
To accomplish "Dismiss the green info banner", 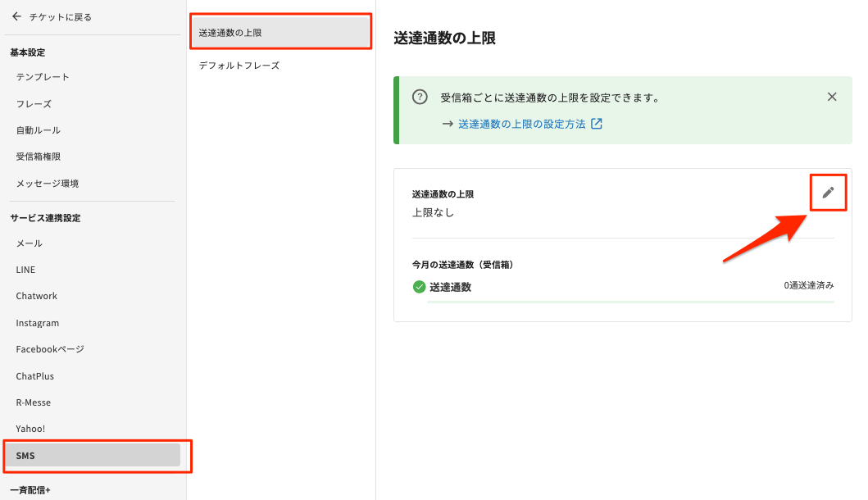I will click(x=832, y=97).
